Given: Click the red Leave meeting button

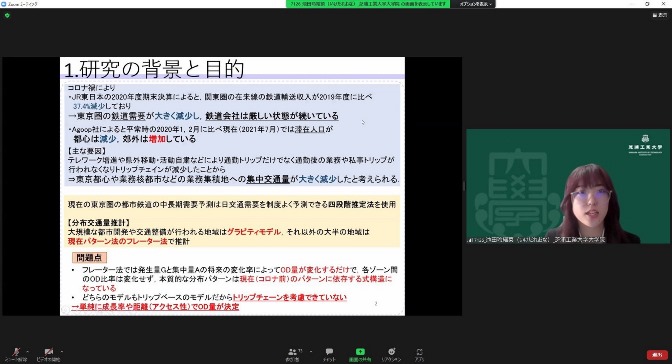Looking at the screenshot, I should click(657, 355).
